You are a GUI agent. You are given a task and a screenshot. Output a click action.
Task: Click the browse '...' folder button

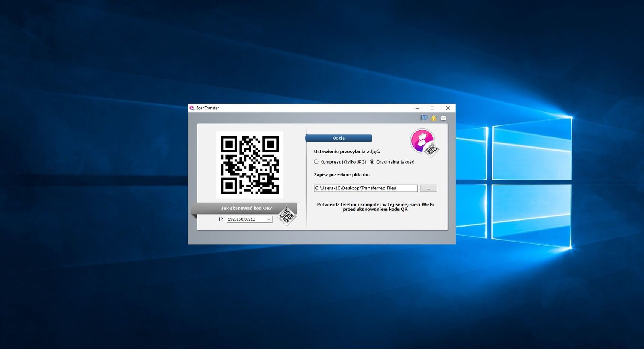tap(428, 188)
